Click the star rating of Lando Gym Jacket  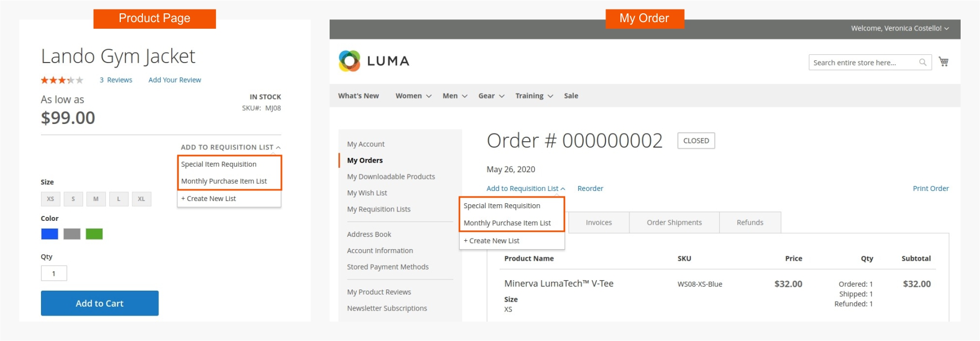pos(62,80)
